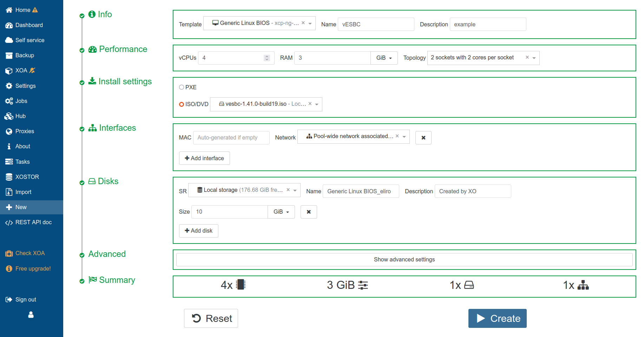Click the XOSTOR database icon

(9, 177)
